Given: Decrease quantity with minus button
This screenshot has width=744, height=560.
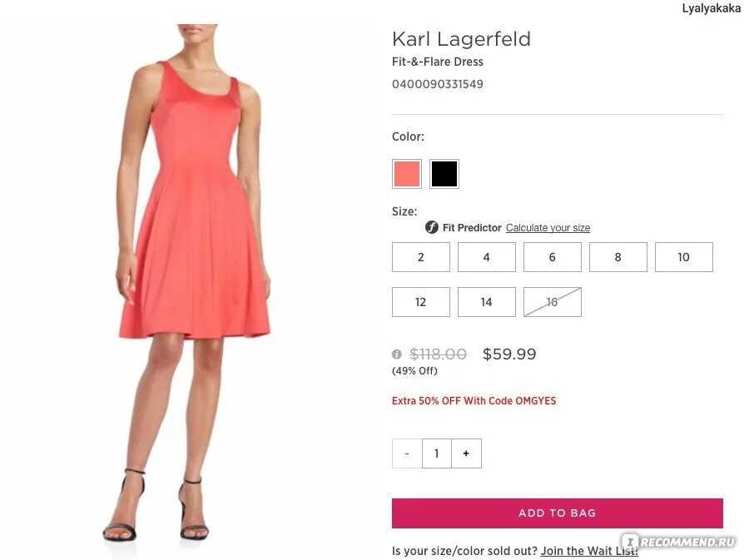Looking at the screenshot, I should (407, 453).
